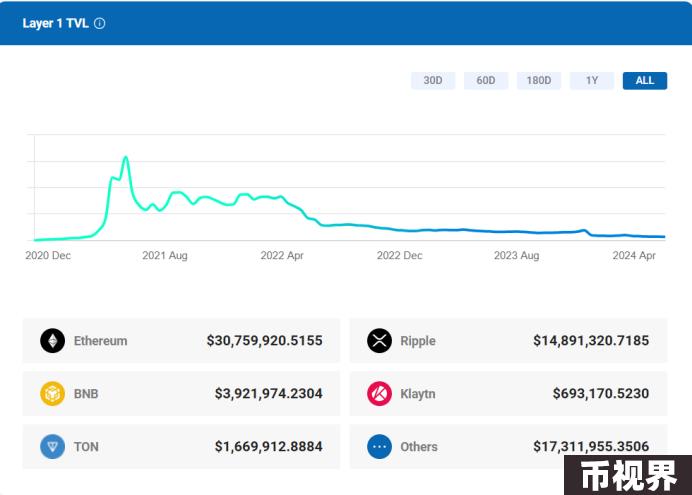Click the Others three-dots icon
Viewport: 692px width, 495px height.
click(379, 446)
